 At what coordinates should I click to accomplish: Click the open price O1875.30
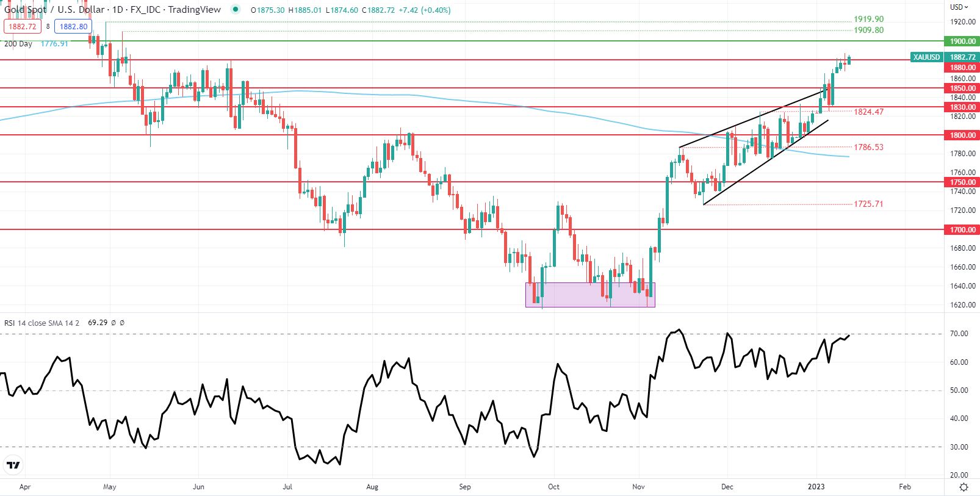(x=268, y=10)
